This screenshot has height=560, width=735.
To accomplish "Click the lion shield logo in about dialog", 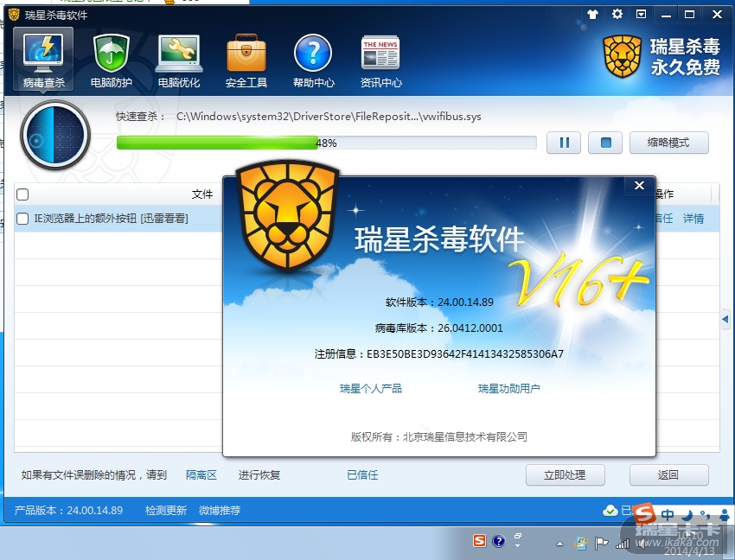I will click(x=287, y=215).
